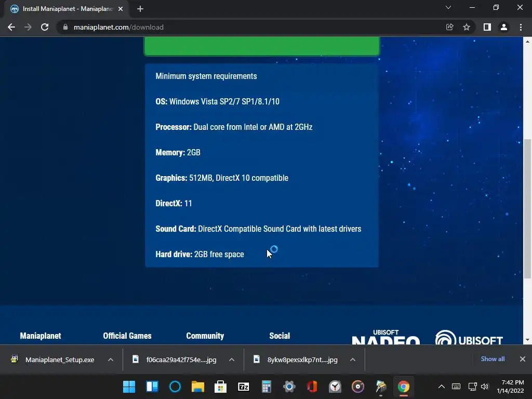View site information via the lock icon
The height and width of the screenshot is (399, 532).
(x=65, y=27)
